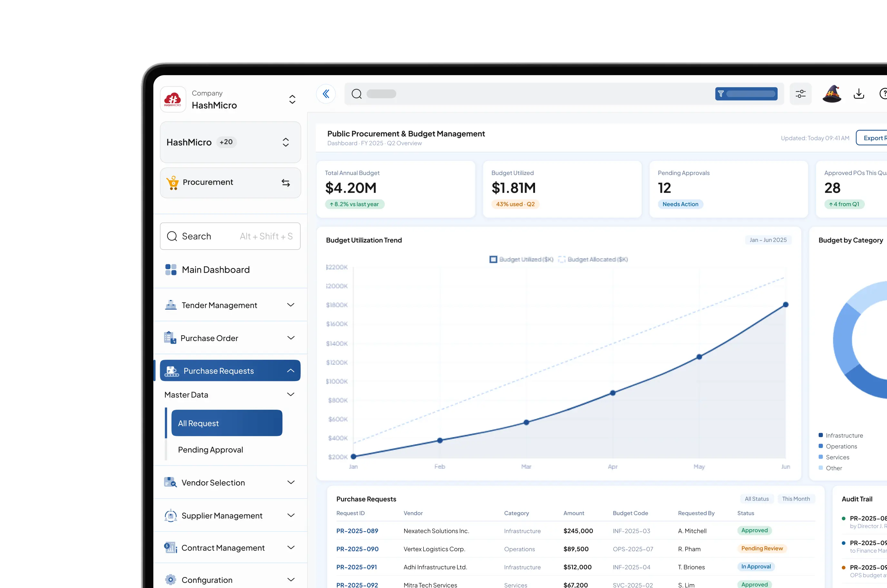Image resolution: width=887 pixels, height=588 pixels.
Task: Click 43% used · Q2 badge
Action: [x=515, y=204]
